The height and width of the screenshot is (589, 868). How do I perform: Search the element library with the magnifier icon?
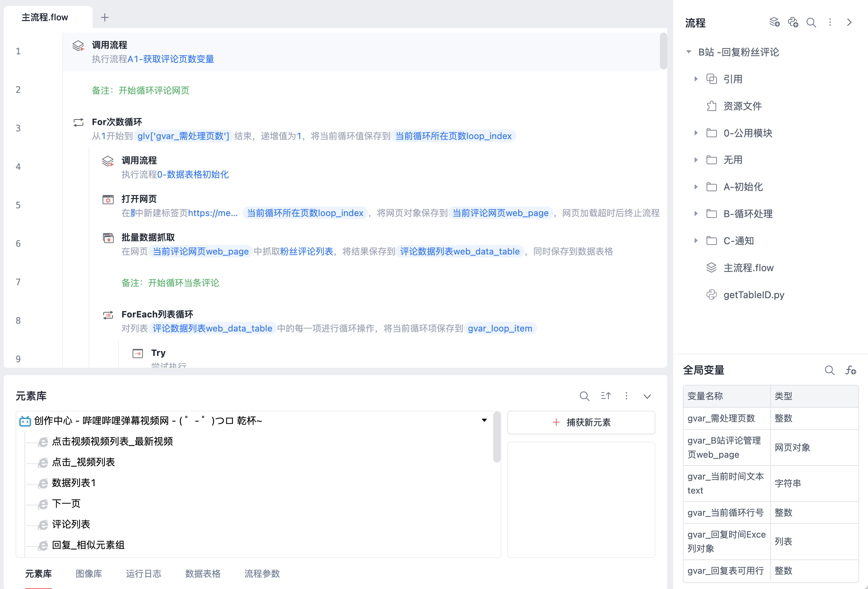[x=584, y=396]
